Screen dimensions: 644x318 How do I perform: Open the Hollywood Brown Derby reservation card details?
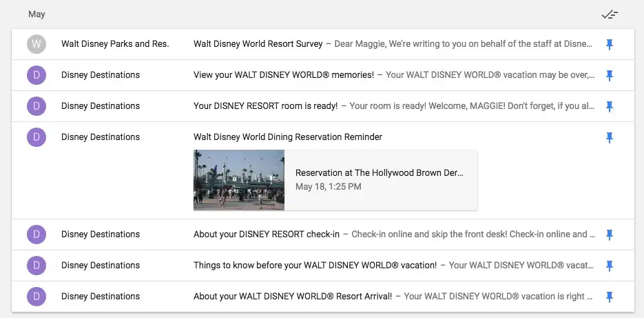coord(380,179)
